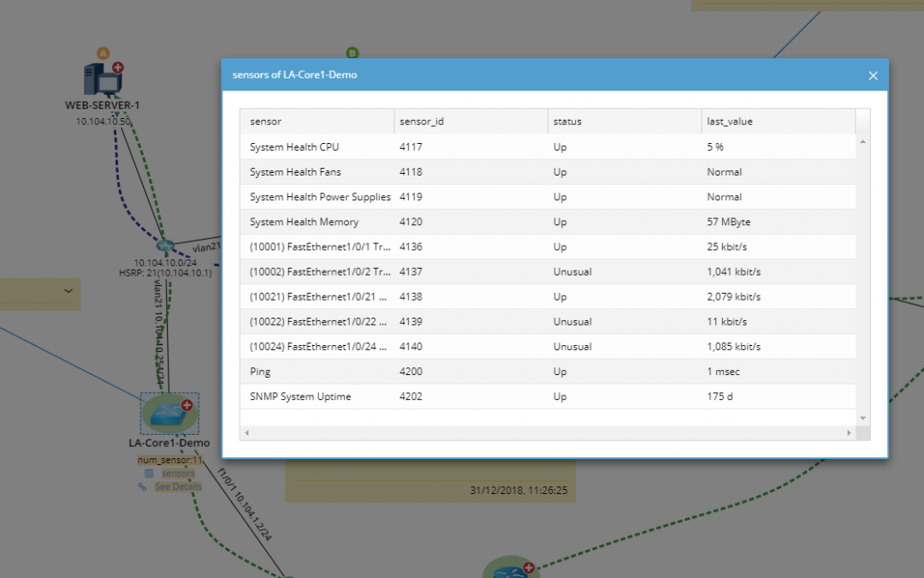Select the System Health Fans row
The width and height of the screenshot is (924, 578).
pyautogui.click(x=548, y=171)
